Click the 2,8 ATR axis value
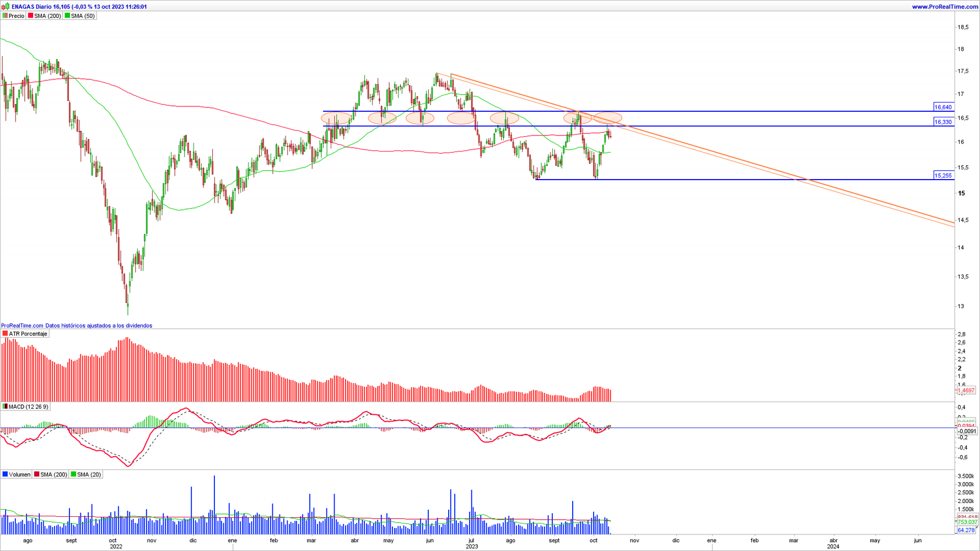The height and width of the screenshot is (551, 980). pos(962,334)
